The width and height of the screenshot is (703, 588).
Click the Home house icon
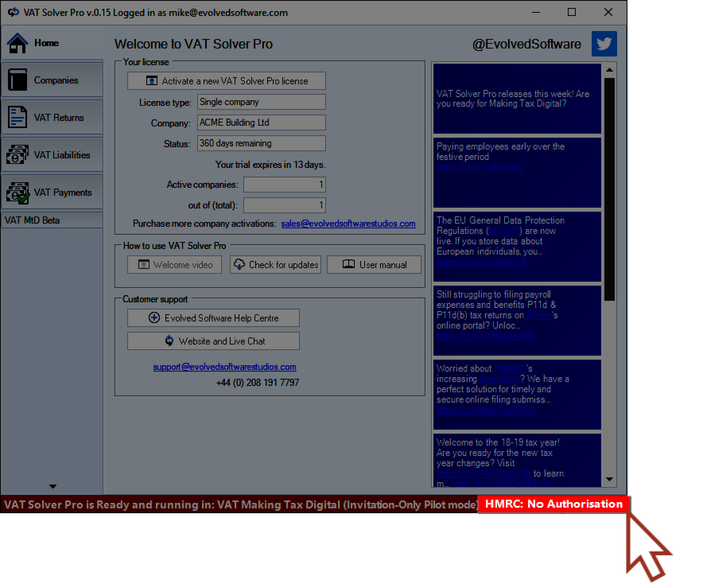(x=17, y=43)
